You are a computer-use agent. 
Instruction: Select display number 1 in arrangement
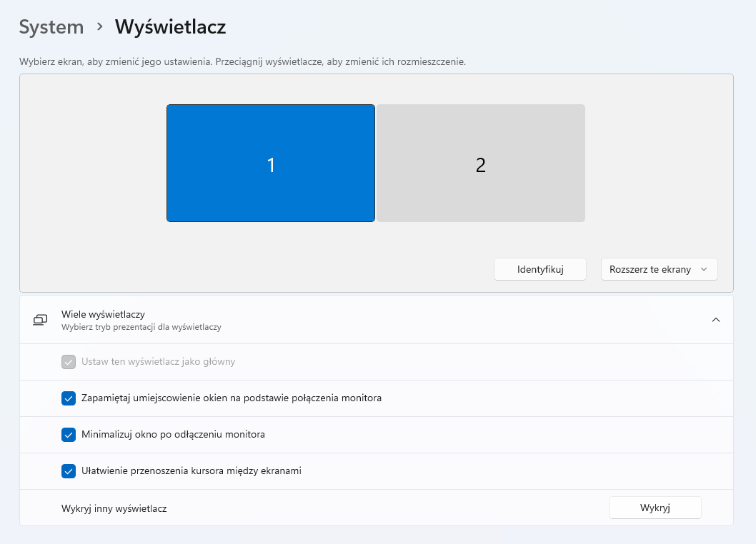tap(271, 163)
